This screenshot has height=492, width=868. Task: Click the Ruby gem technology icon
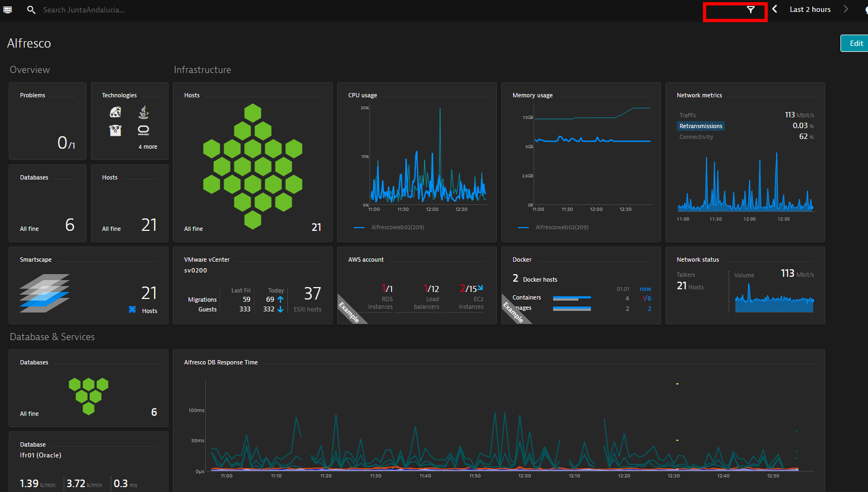(x=116, y=112)
